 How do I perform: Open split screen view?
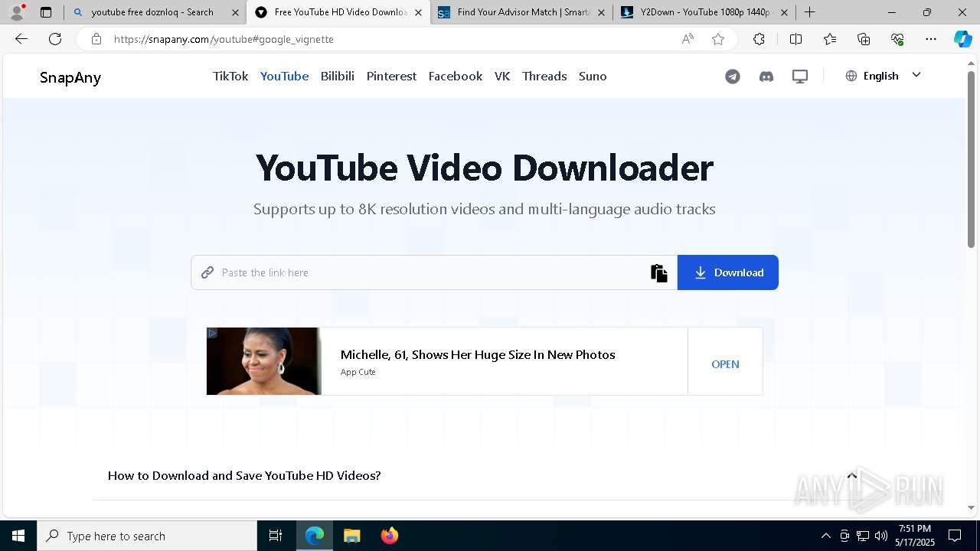[795, 39]
